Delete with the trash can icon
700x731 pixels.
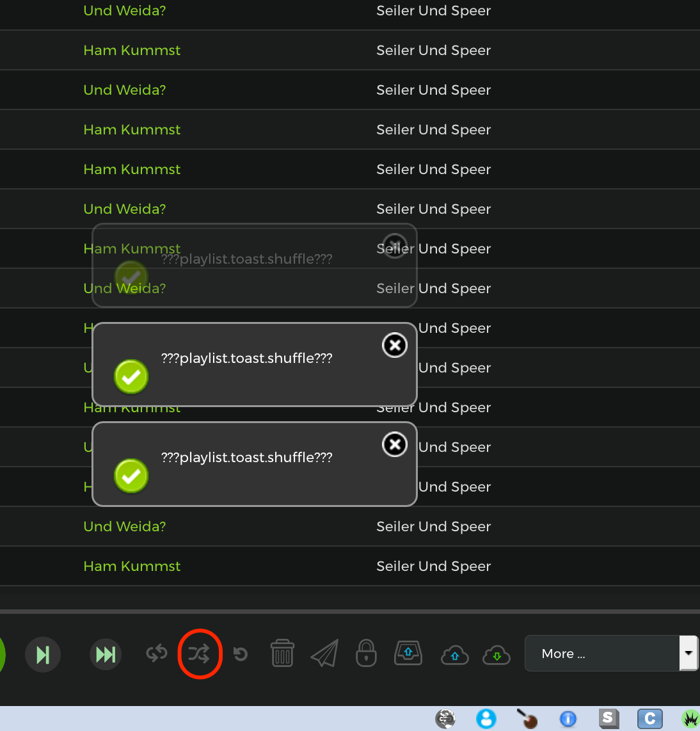282,654
